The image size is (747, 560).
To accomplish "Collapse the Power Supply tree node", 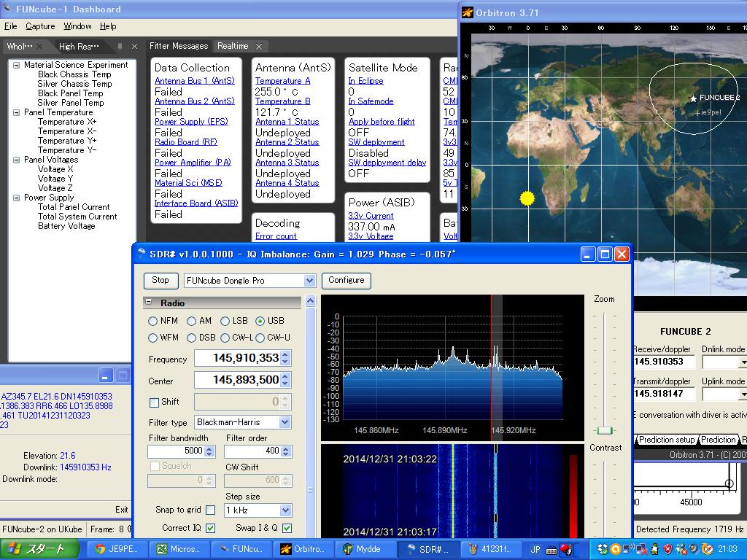I will click(x=17, y=198).
